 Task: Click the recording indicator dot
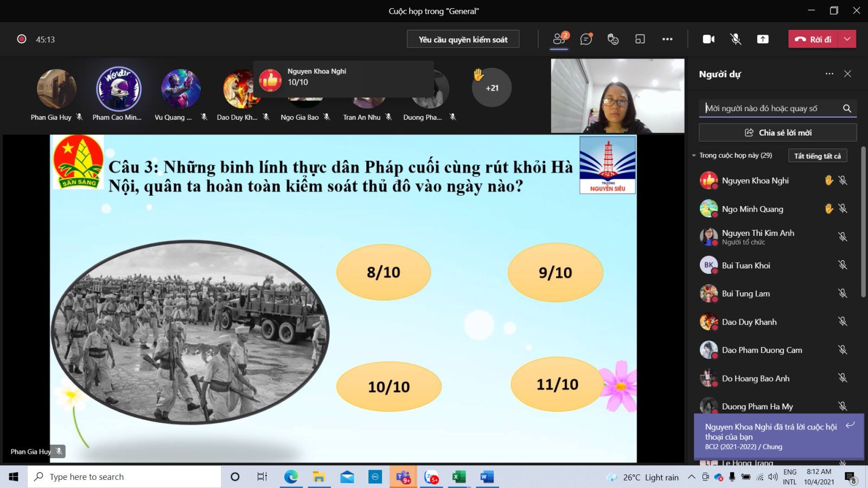(x=22, y=39)
